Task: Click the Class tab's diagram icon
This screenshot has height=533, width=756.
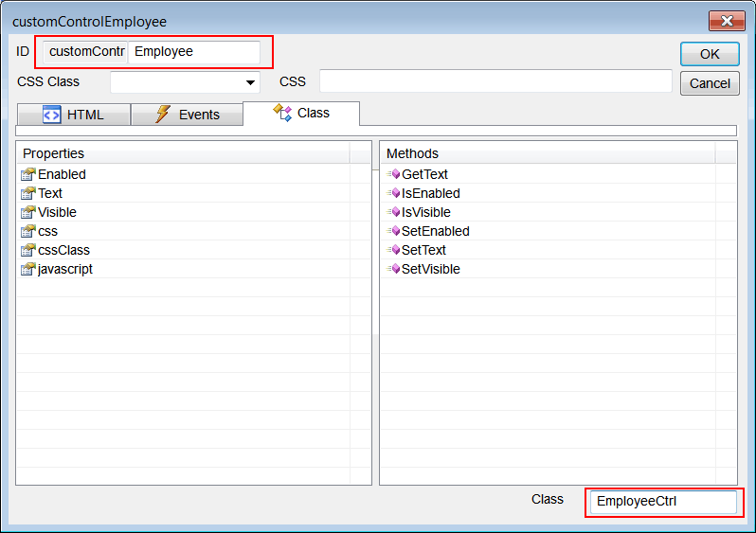Action: (x=282, y=113)
